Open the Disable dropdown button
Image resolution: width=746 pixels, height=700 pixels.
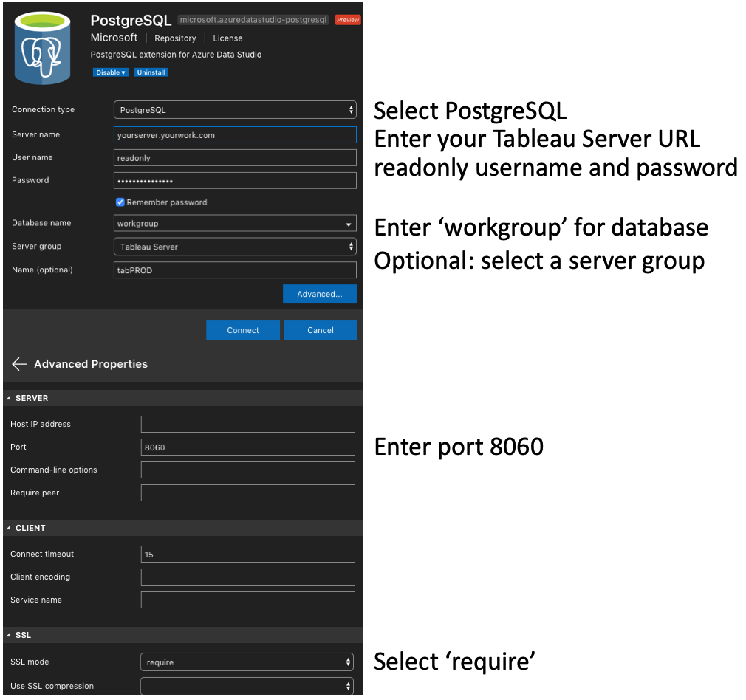tap(111, 72)
